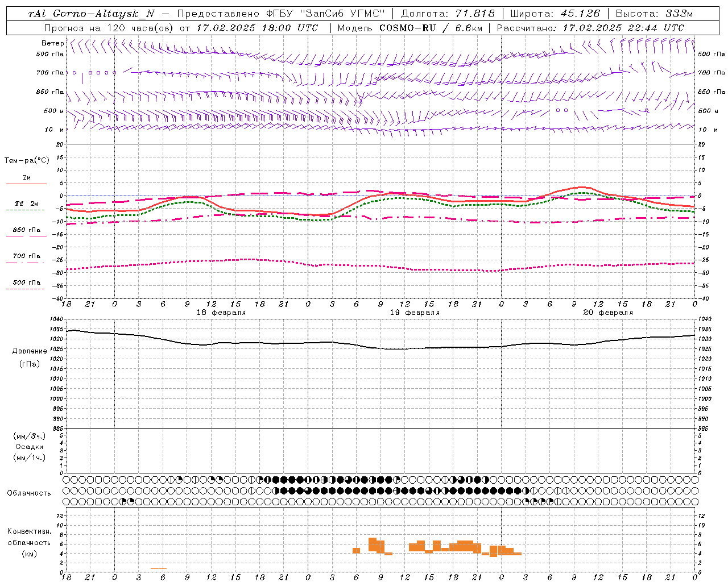Click the tallest orange convective cloud bar

(x=373, y=544)
